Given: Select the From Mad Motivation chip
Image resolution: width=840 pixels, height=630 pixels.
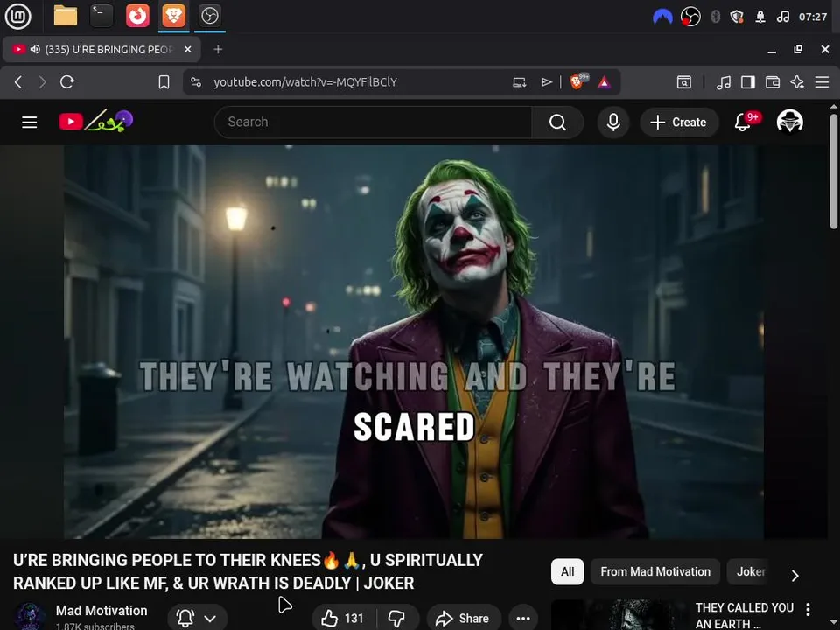Looking at the screenshot, I should pos(655,571).
